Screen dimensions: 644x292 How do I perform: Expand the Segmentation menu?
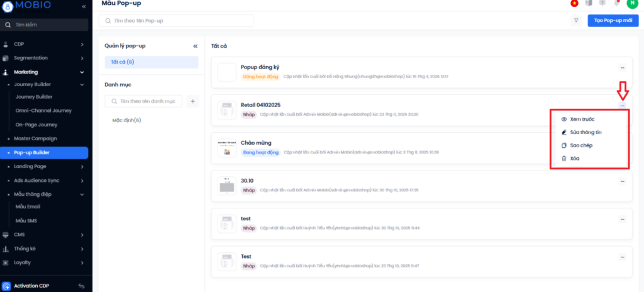pyautogui.click(x=82, y=58)
